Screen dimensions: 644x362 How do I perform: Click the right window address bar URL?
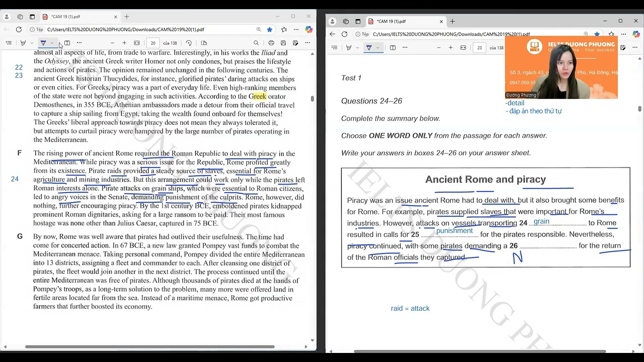click(451, 34)
